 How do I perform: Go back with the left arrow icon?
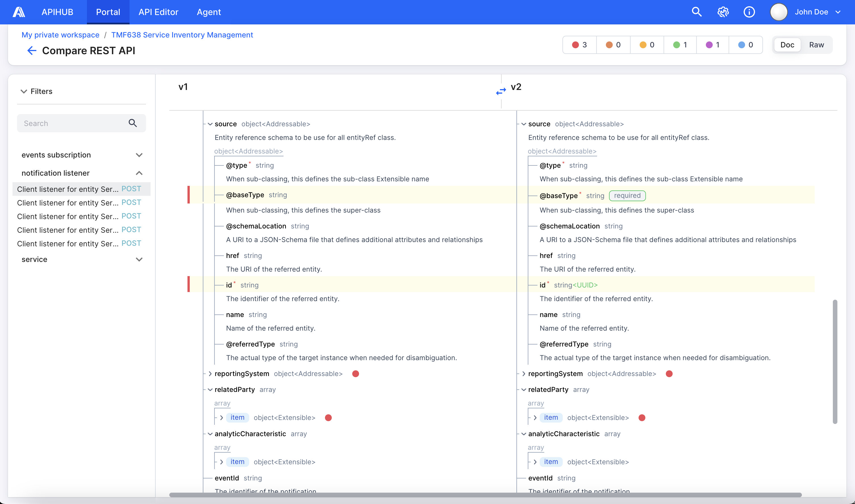pos(32,51)
